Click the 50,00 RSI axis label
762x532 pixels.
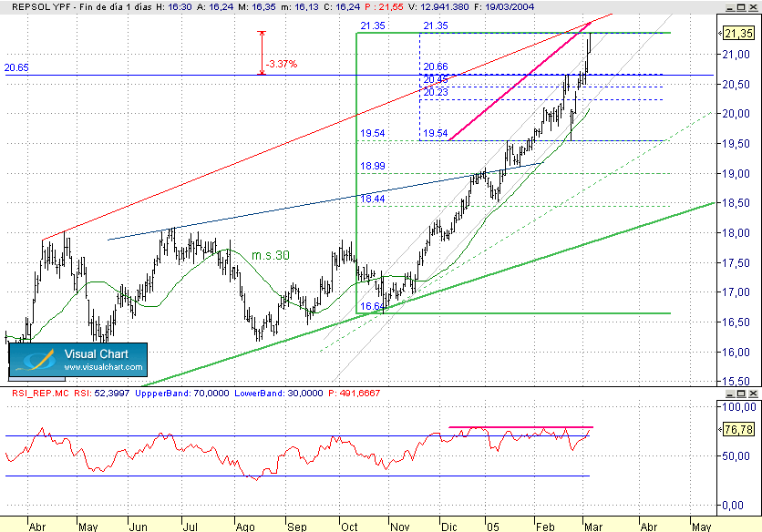[x=736, y=456]
